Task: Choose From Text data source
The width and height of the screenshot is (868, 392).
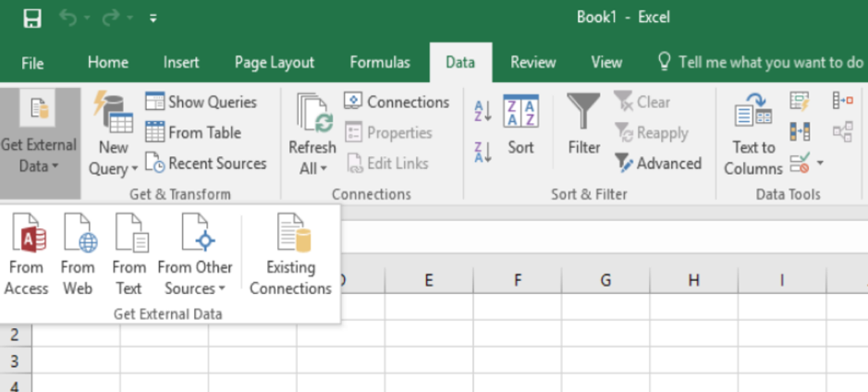Action: (129, 254)
